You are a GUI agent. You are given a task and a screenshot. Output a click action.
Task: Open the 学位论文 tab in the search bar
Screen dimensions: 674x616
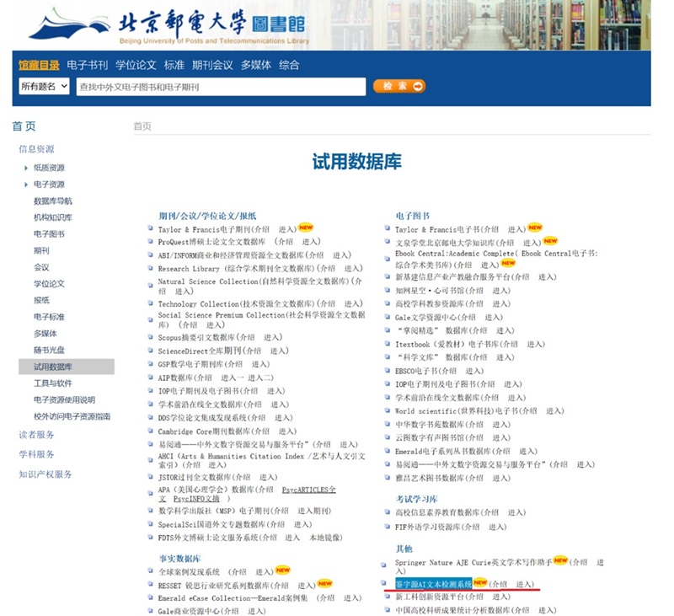coord(136,65)
